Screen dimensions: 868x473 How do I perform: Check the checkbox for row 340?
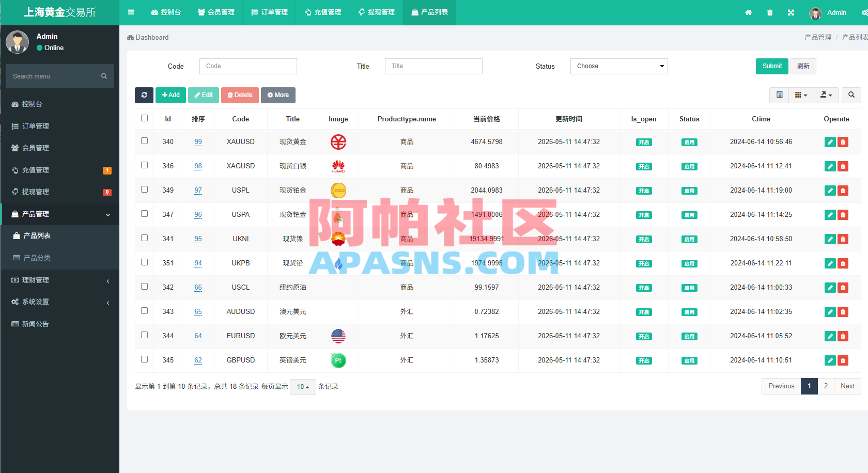click(x=145, y=141)
